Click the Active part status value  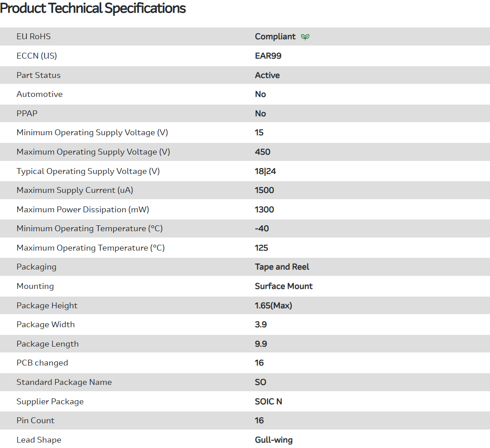pyautogui.click(x=267, y=75)
